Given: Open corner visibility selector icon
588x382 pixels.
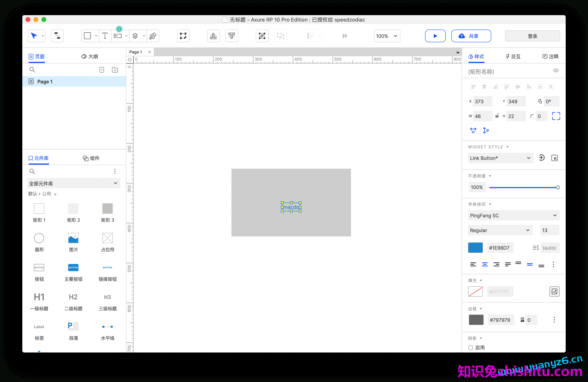Looking at the screenshot, I should pos(556,116).
